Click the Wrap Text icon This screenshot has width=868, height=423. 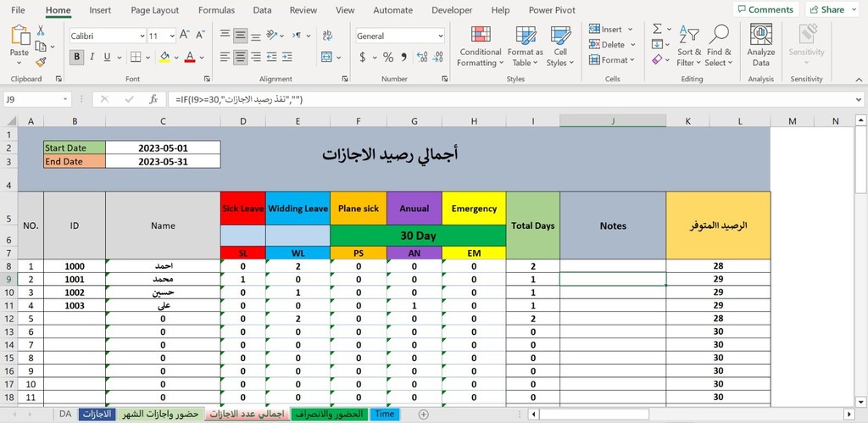tap(327, 35)
